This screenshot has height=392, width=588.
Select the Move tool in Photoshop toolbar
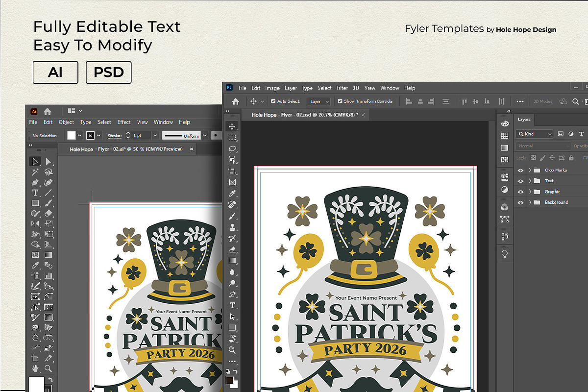pos(232,126)
